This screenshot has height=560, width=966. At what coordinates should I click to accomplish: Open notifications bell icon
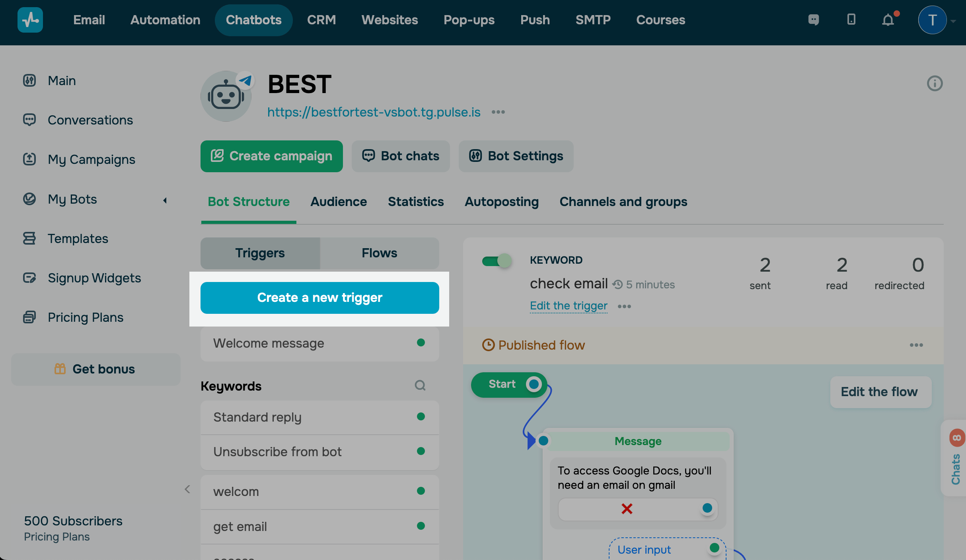pyautogui.click(x=888, y=20)
